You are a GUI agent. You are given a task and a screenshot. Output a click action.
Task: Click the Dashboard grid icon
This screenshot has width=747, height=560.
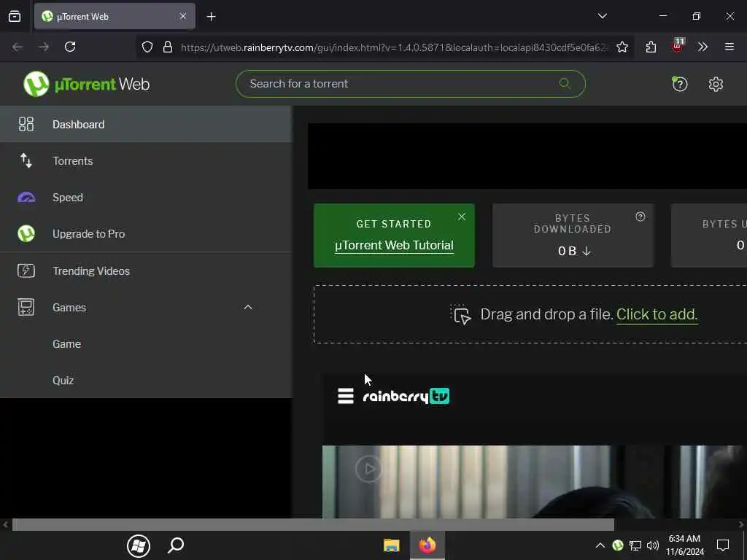[x=26, y=124]
